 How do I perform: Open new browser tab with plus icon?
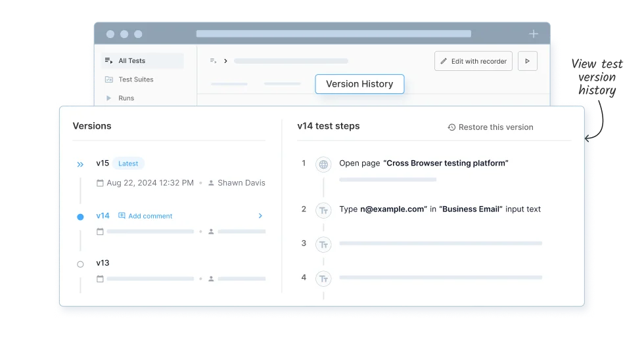(533, 34)
